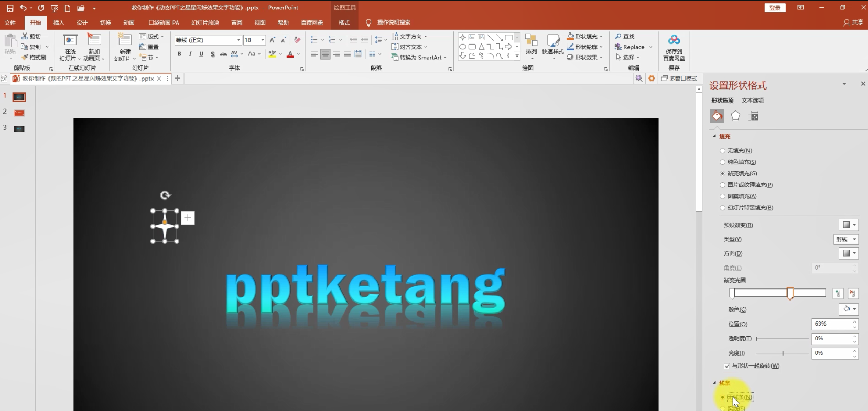Select No line (无线条) radio button
868x411 pixels.
tap(722, 397)
